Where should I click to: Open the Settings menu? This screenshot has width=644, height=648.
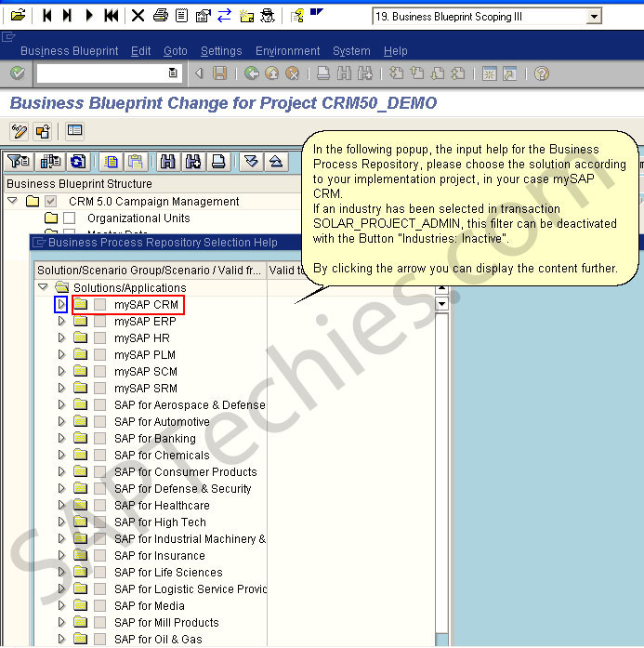[x=221, y=51]
